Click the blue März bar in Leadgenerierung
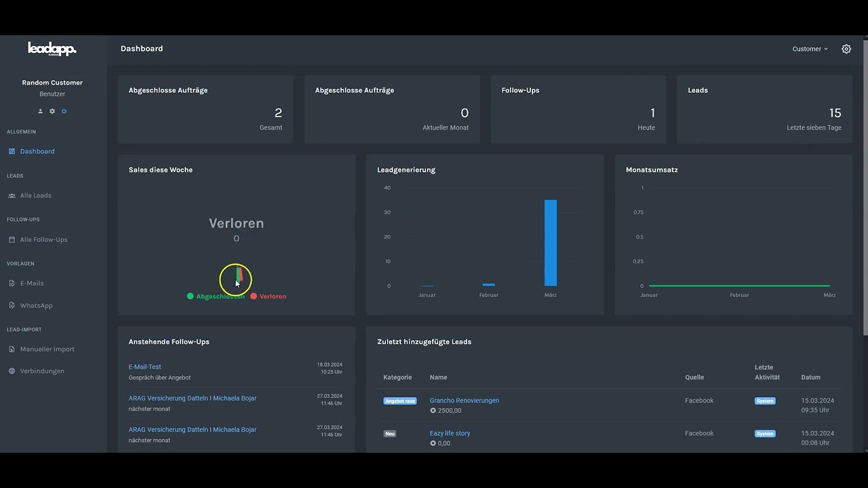 [x=551, y=243]
